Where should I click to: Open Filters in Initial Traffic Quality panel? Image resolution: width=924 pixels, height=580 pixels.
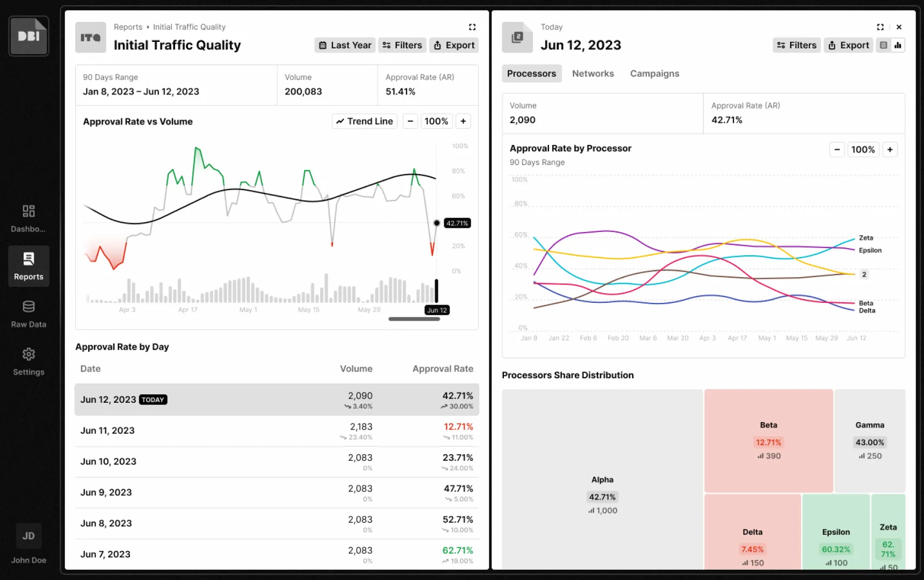402,46
